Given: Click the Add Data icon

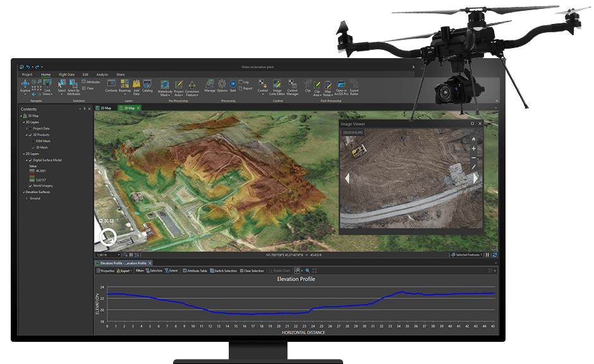Looking at the screenshot, I should [x=136, y=84].
